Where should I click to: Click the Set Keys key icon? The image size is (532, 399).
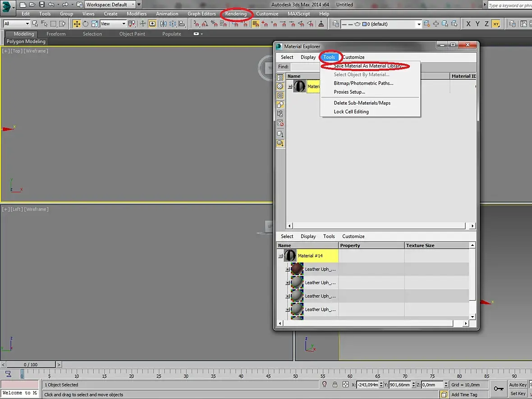[x=498, y=389]
